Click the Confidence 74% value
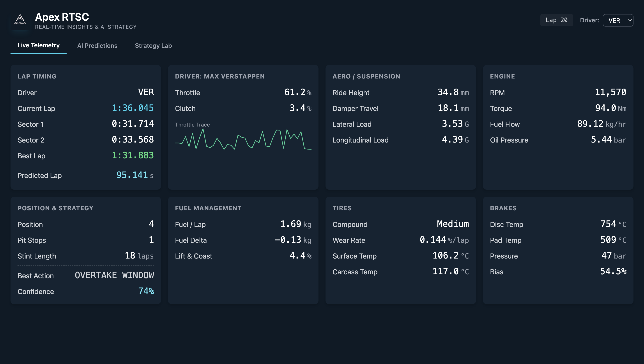This screenshot has height=364, width=644. coord(146,291)
